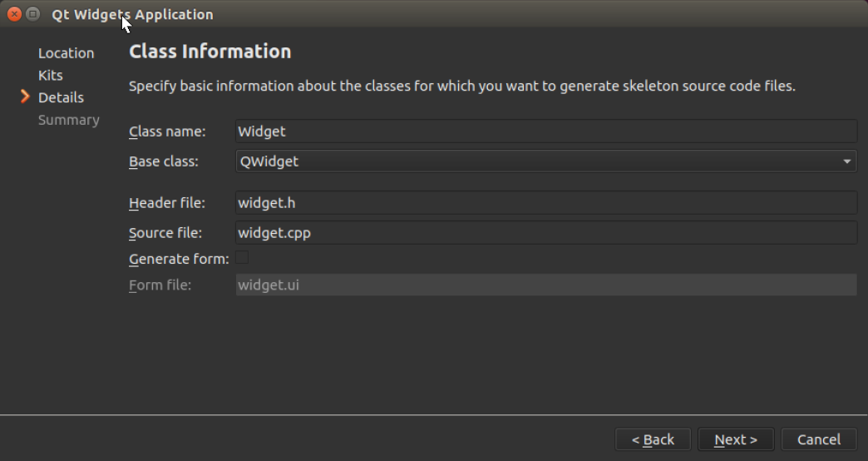Select the Kits step in sidebar
This screenshot has width=868, height=461.
[x=51, y=76]
